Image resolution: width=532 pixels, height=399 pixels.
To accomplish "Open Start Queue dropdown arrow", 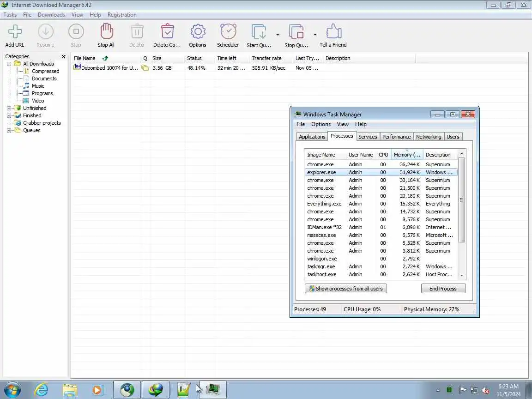I will point(278,35).
